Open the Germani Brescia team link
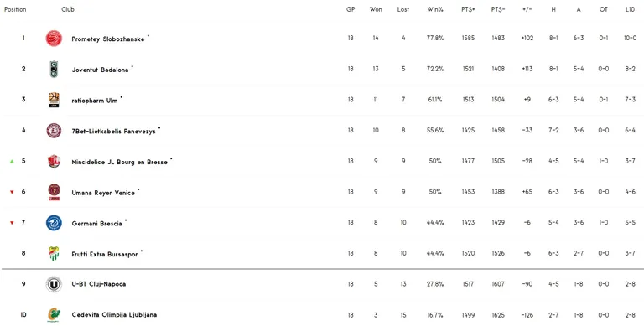This screenshot has width=644, height=326. point(96,224)
